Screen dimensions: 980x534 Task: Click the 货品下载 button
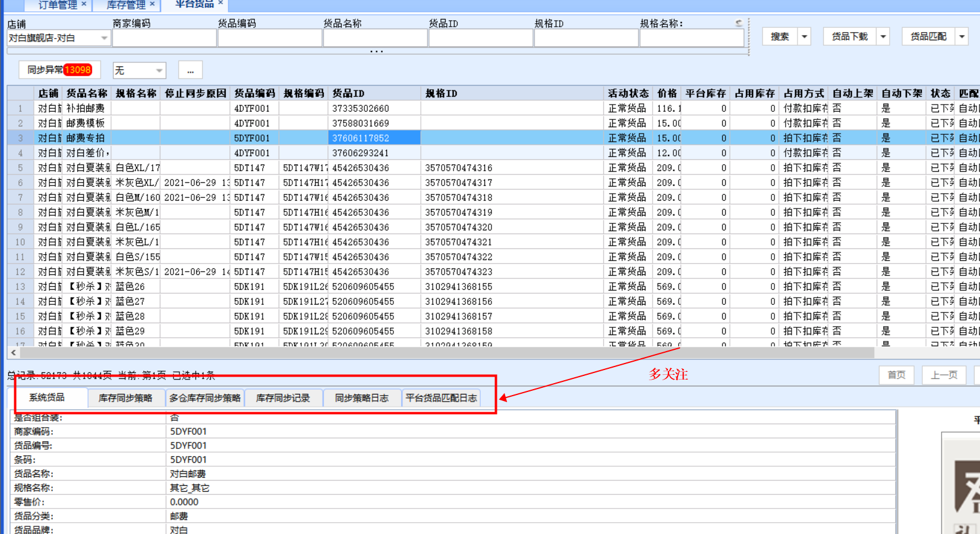(849, 37)
